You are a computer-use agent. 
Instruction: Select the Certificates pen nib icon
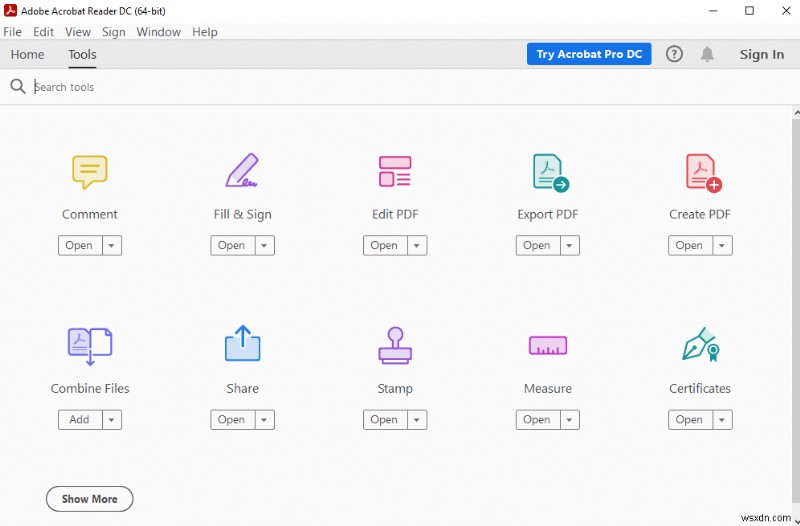coord(701,344)
